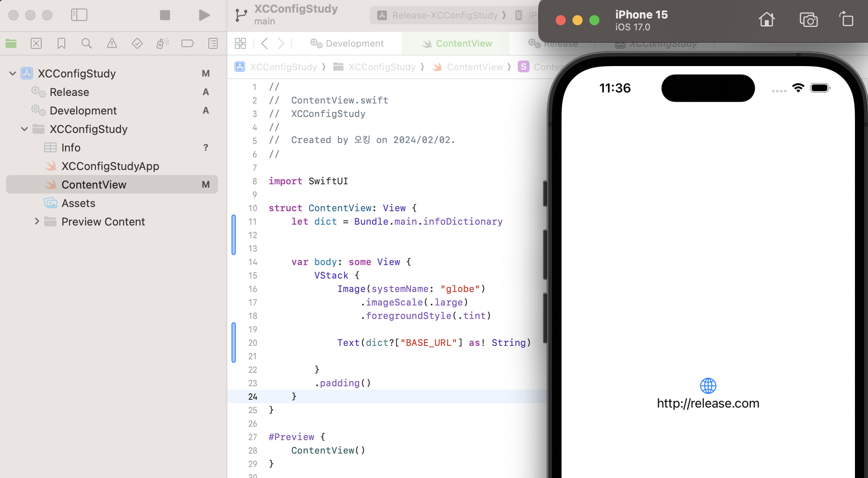
Task: Open Release config file in navigator
Action: click(x=69, y=92)
